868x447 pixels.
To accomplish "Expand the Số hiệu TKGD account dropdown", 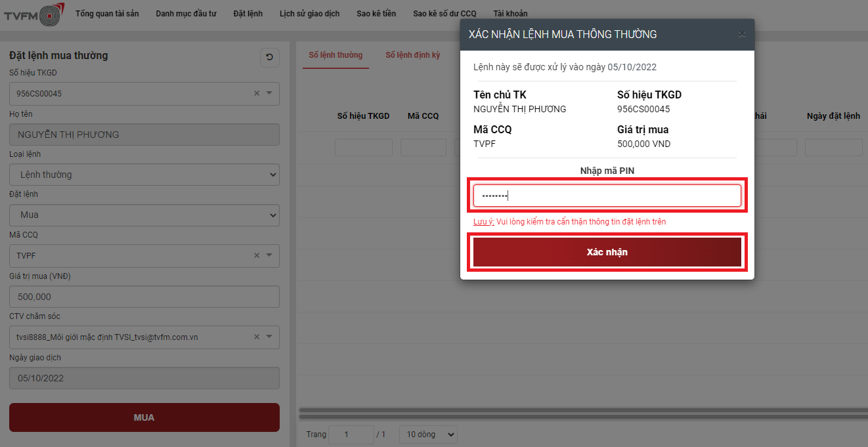I will tap(269, 94).
